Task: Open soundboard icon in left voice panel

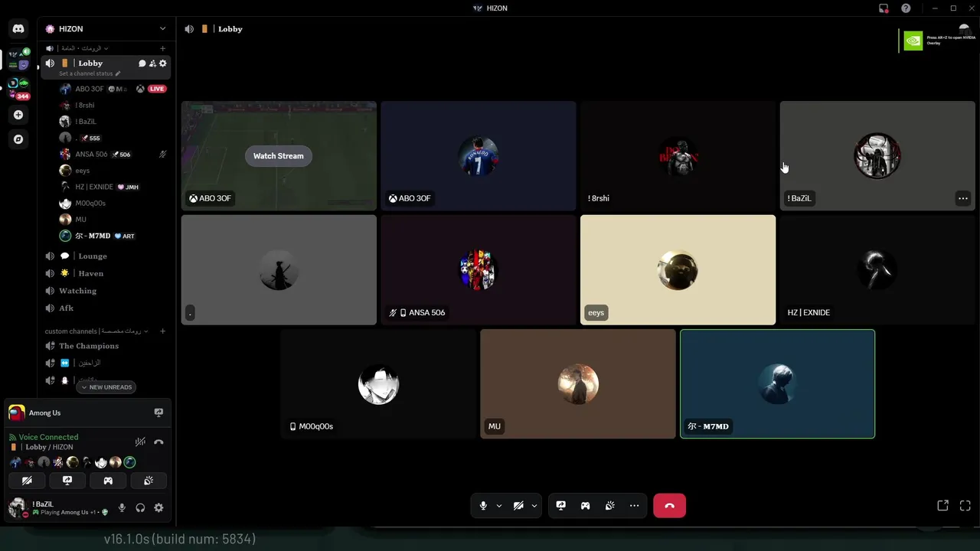Action: coord(149,481)
